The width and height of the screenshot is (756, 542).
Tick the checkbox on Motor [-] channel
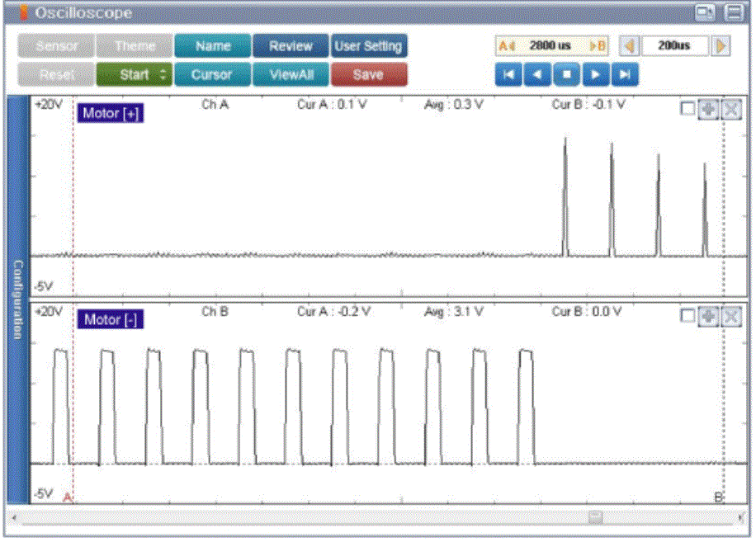[687, 317]
